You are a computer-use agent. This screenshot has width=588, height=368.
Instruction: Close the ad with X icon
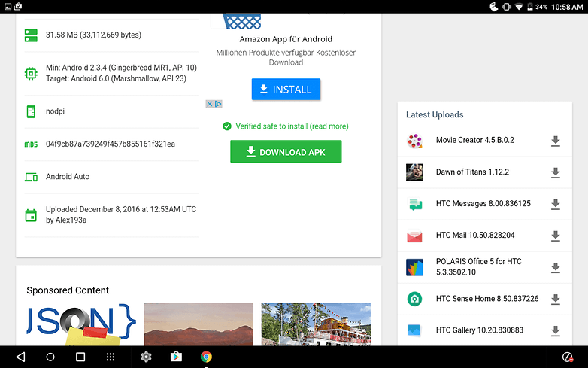pyautogui.click(x=210, y=104)
